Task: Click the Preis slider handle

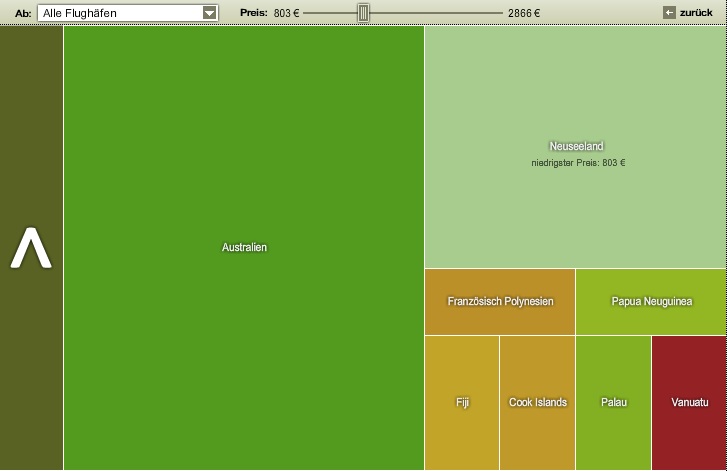Action: [364, 13]
